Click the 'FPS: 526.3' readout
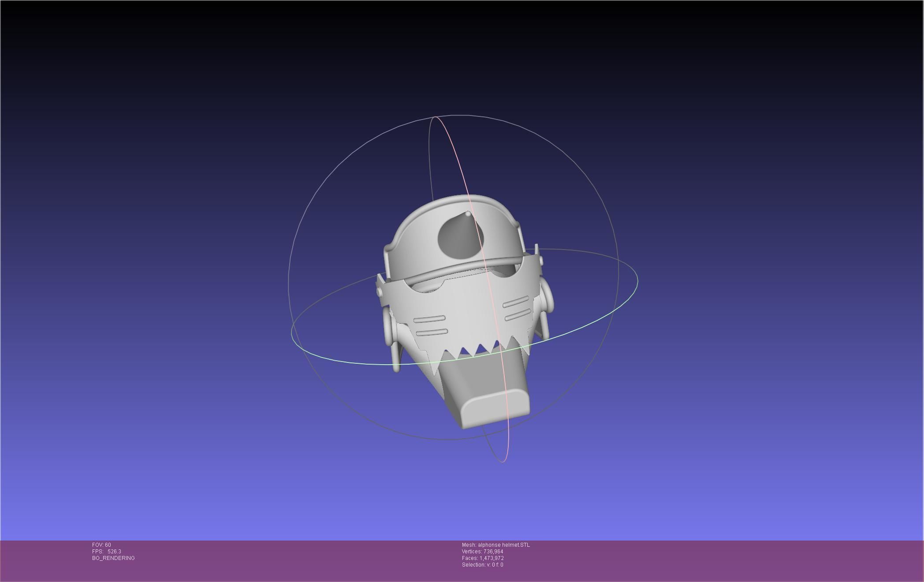This screenshot has width=924, height=582. (x=107, y=552)
